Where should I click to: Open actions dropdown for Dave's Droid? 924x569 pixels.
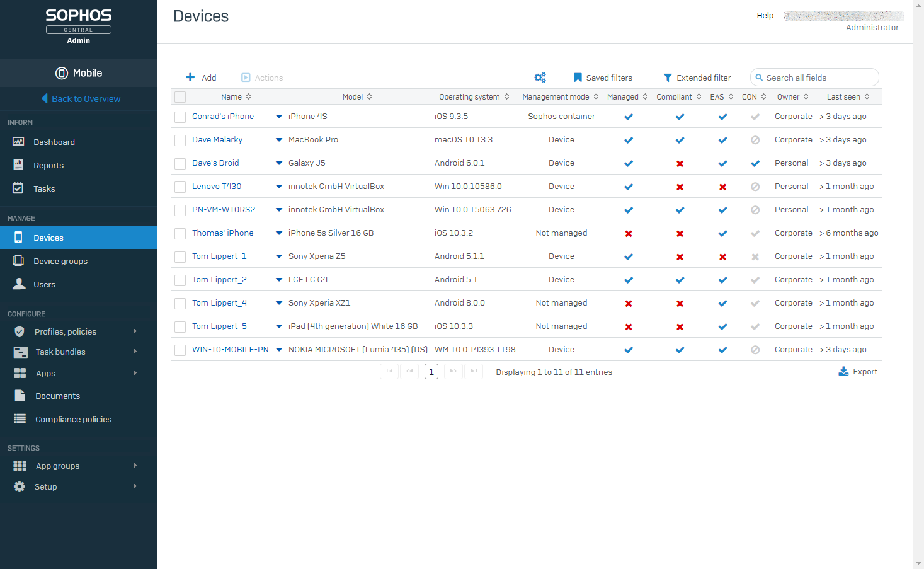[279, 163]
